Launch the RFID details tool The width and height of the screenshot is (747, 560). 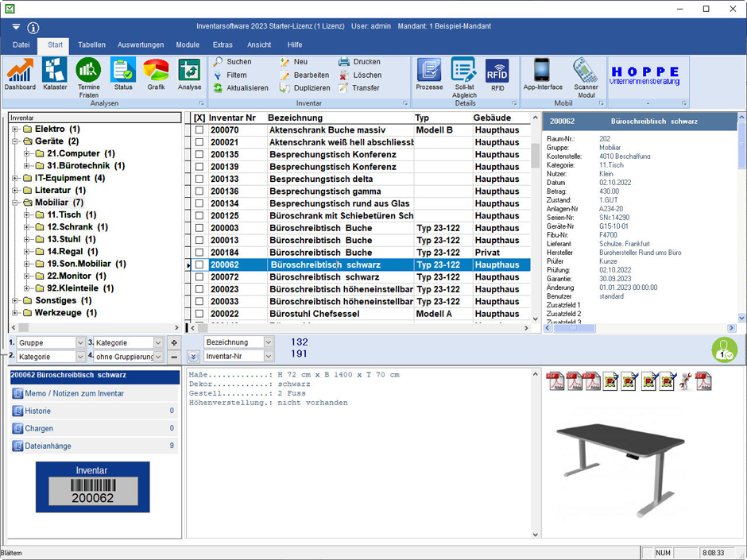click(x=497, y=73)
